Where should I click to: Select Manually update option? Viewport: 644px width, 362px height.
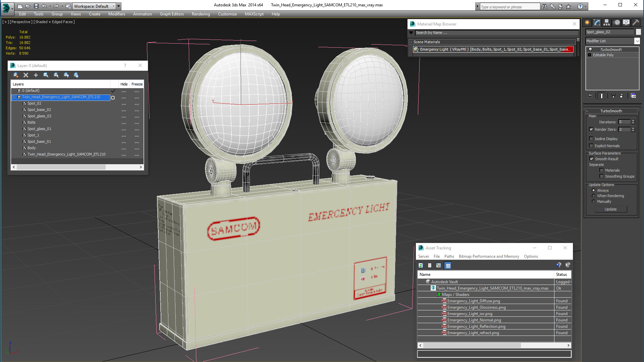pos(593,201)
